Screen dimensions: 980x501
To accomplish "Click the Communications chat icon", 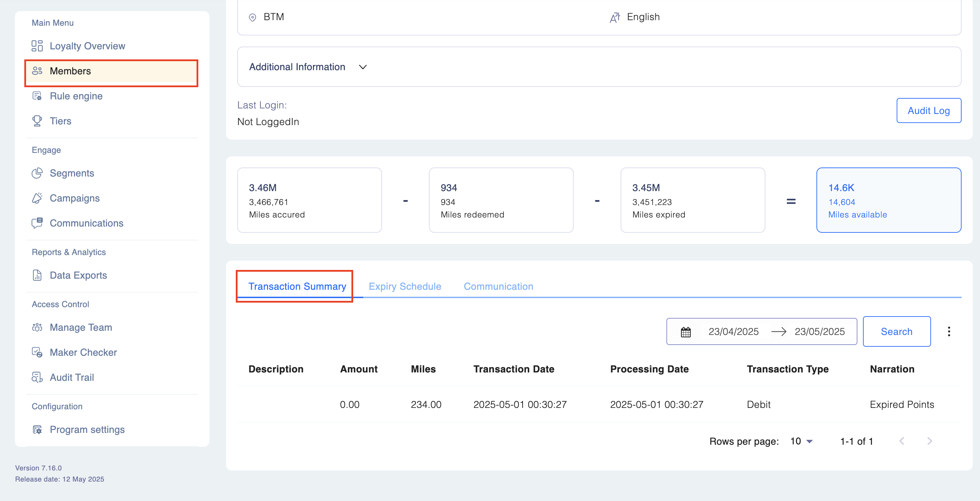I will tap(37, 223).
